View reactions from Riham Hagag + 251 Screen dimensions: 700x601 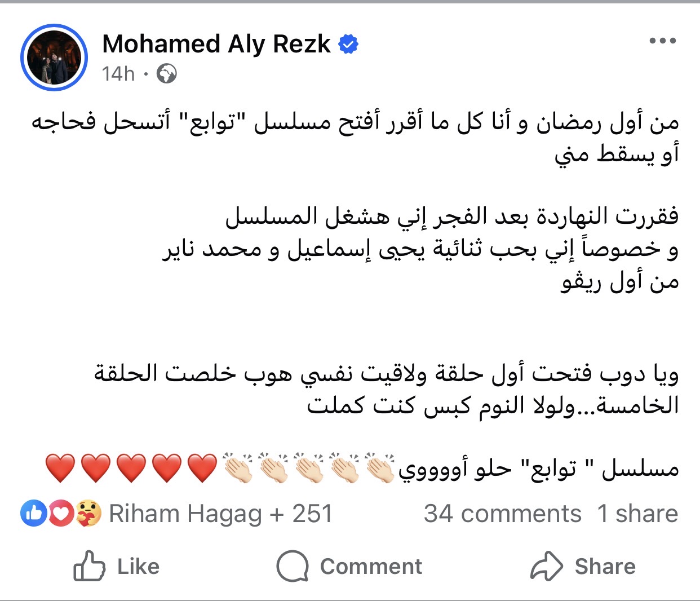(220, 514)
